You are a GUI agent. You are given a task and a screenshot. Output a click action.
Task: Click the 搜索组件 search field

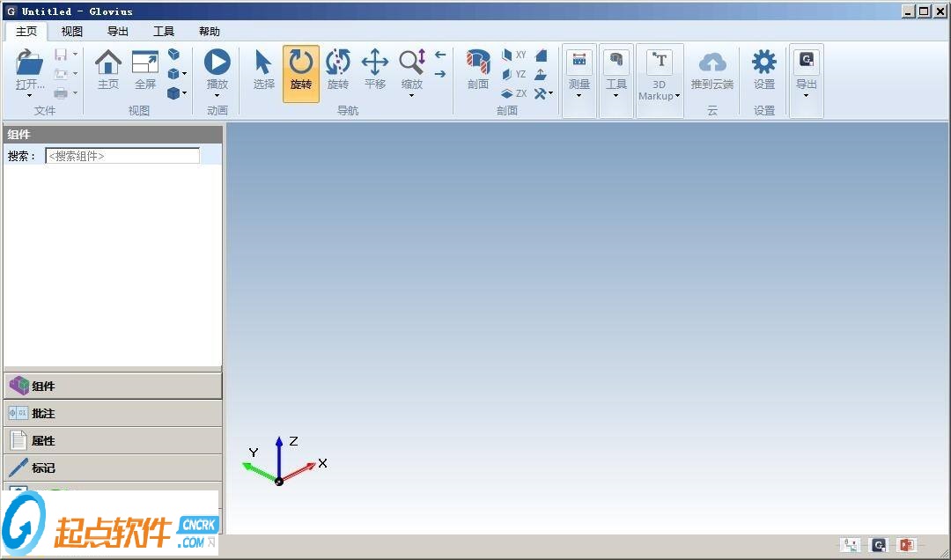pos(122,155)
